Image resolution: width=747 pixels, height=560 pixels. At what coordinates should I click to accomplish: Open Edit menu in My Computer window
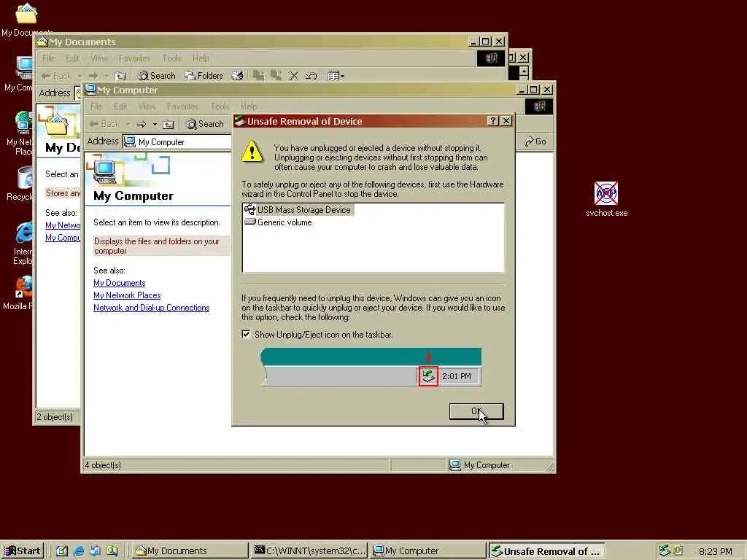pyautogui.click(x=120, y=106)
